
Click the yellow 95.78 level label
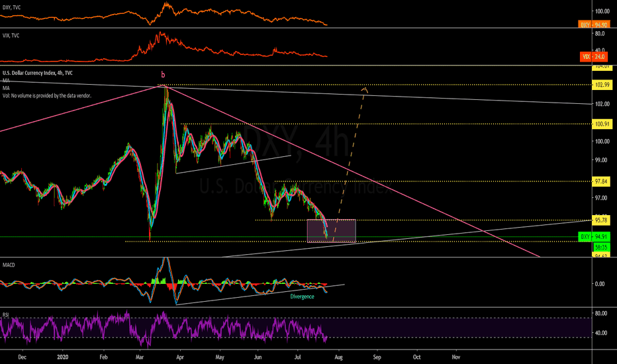(601, 220)
